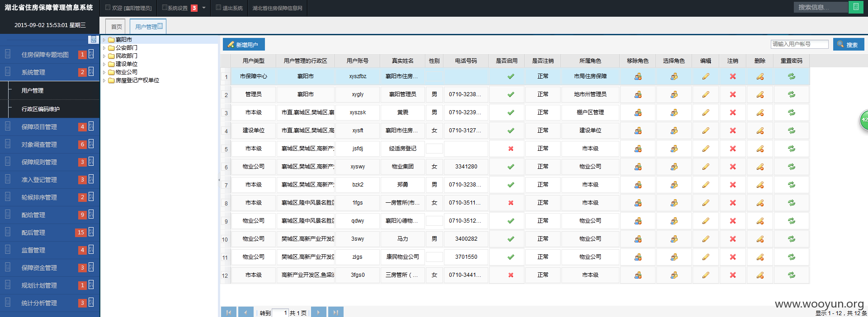Click the page number input in pager
The image size is (868, 317).
(280, 312)
